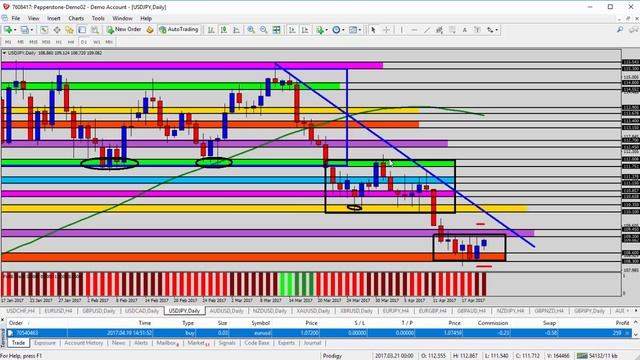This screenshot has height=360, width=640.
Task: Toggle the Navigator window icon
Action: pos(69,30)
